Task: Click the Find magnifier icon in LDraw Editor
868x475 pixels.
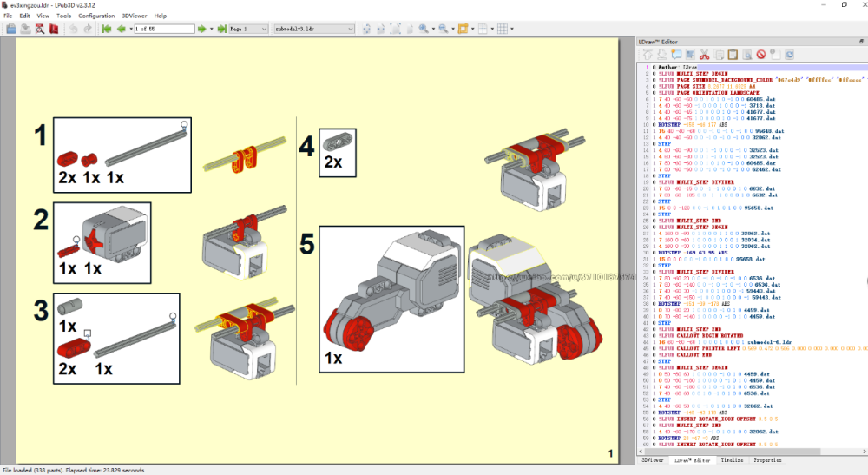Action: pos(746,54)
